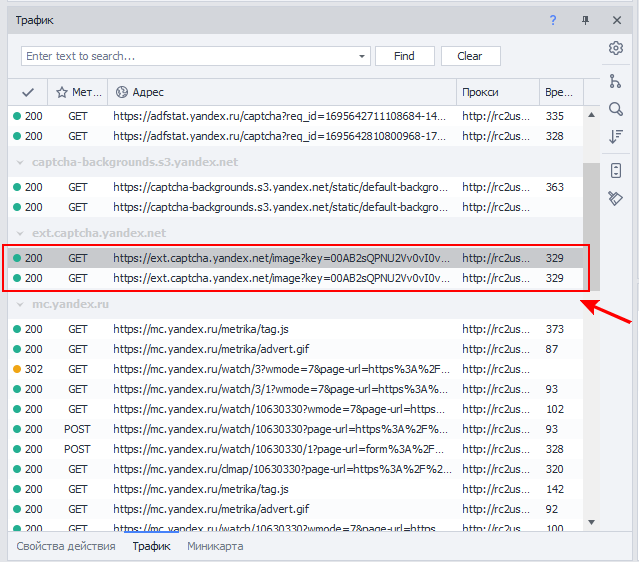Click the Find button
The width and height of the screenshot is (639, 562).
point(404,56)
